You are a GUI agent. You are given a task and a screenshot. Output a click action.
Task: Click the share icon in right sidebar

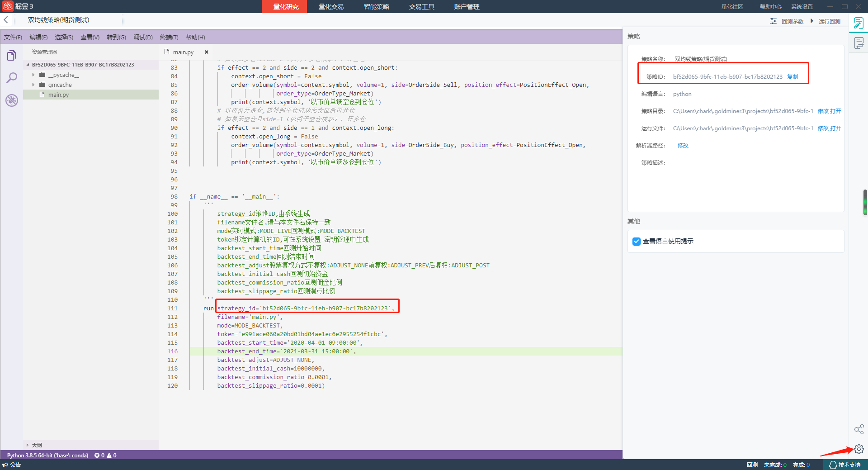(x=859, y=429)
